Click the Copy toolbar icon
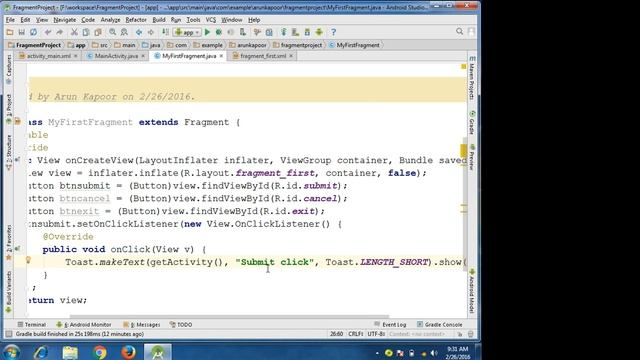 [86, 32]
